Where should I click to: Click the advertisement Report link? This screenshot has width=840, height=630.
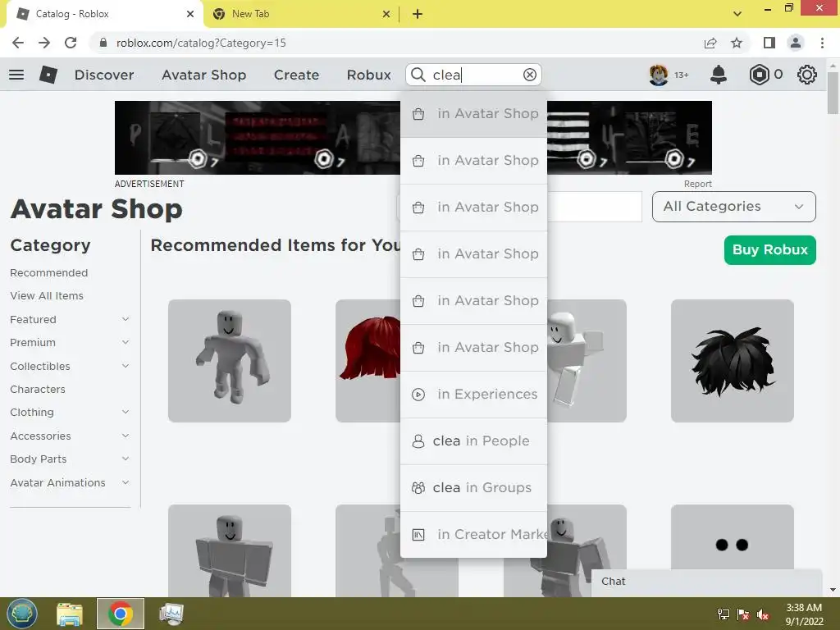tap(697, 184)
